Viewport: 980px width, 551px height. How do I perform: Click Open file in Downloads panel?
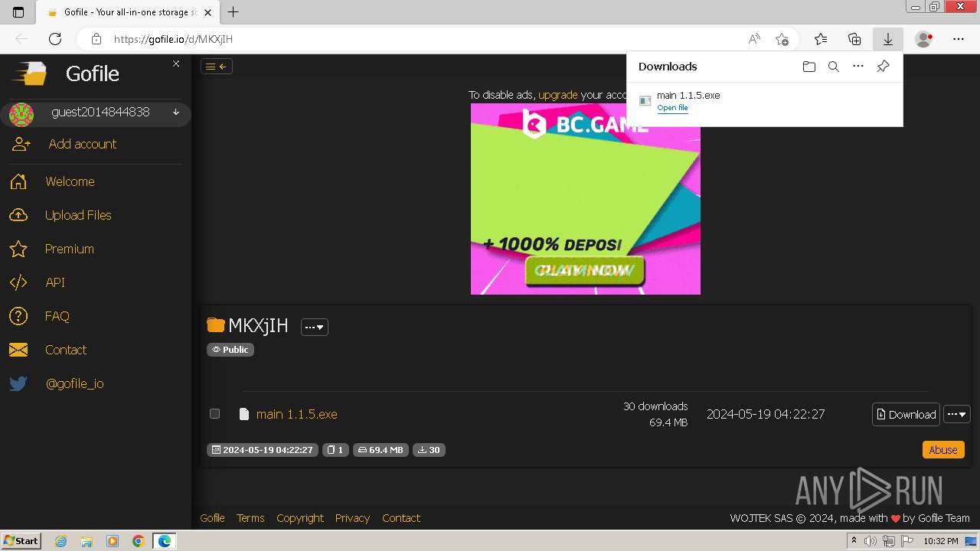pos(672,108)
